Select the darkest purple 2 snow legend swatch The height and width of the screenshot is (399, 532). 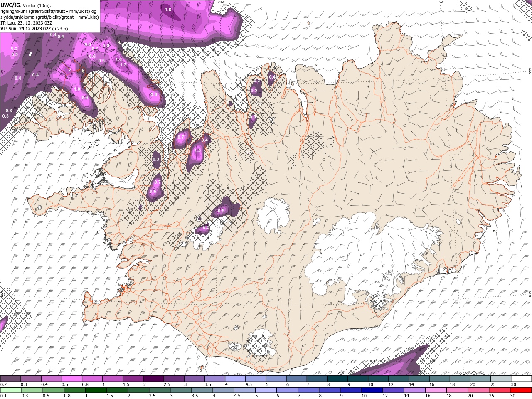pyautogui.click(x=153, y=379)
